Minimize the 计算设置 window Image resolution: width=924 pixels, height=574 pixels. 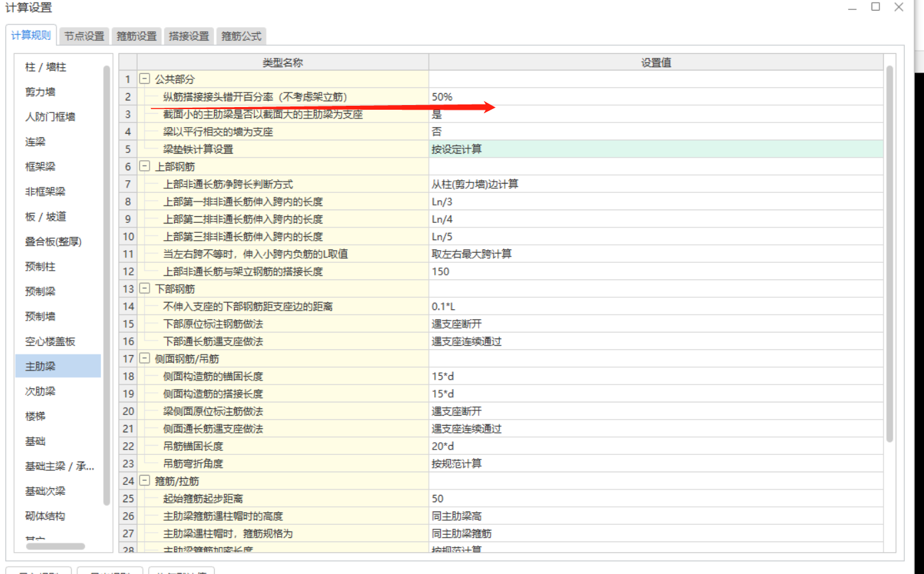[x=853, y=7]
